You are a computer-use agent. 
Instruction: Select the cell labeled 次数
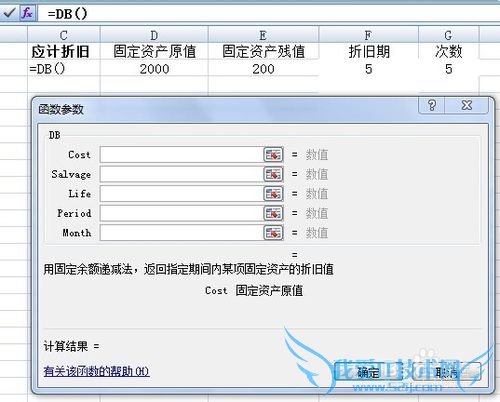pyautogui.click(x=448, y=52)
